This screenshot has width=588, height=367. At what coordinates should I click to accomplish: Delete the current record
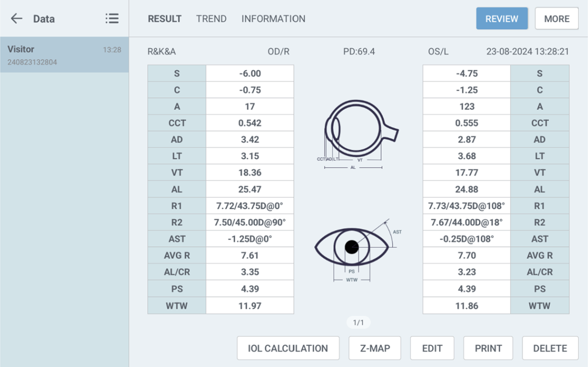point(550,348)
